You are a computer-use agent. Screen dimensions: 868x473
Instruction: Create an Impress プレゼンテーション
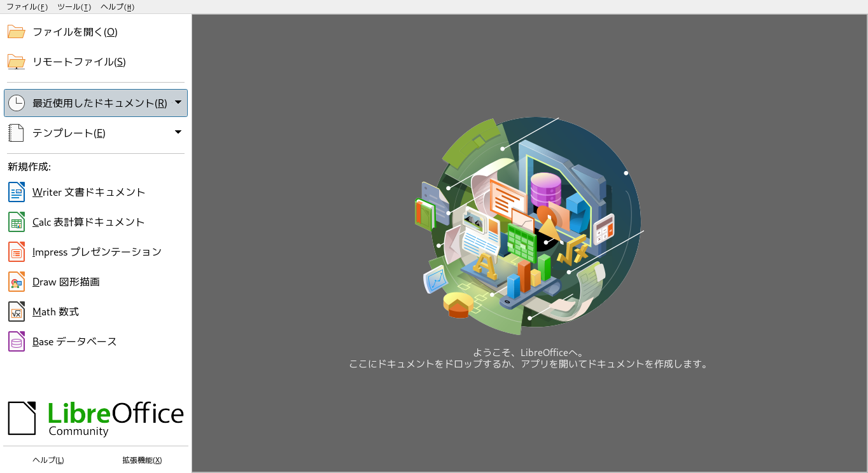pos(95,252)
